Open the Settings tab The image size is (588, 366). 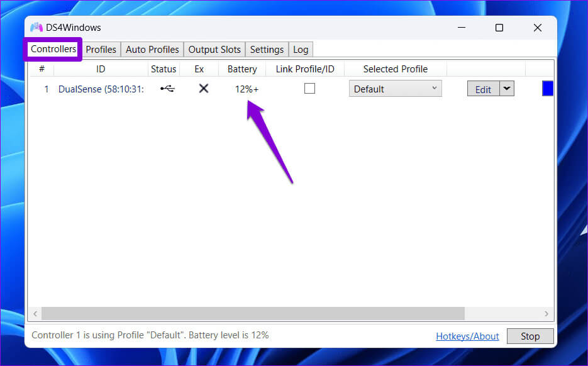tap(267, 50)
